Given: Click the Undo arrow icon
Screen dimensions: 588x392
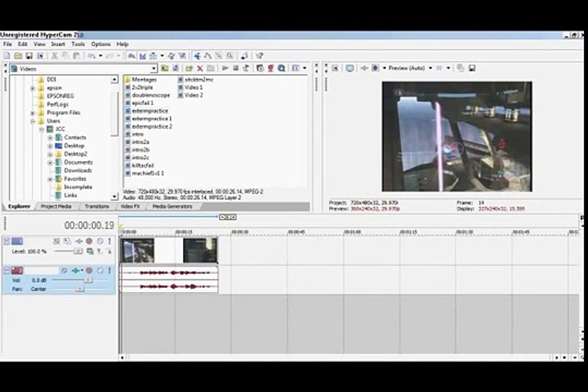Looking at the screenshot, I should coord(91,56).
